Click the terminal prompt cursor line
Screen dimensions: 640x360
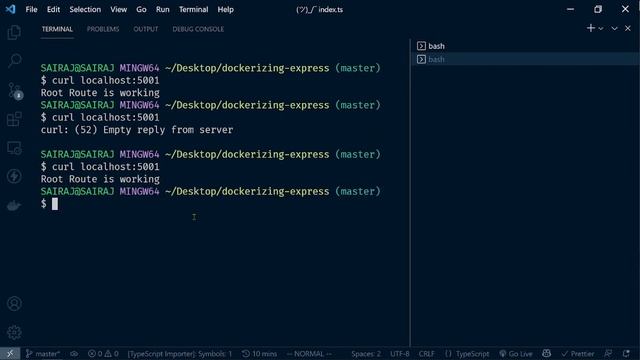49,204
